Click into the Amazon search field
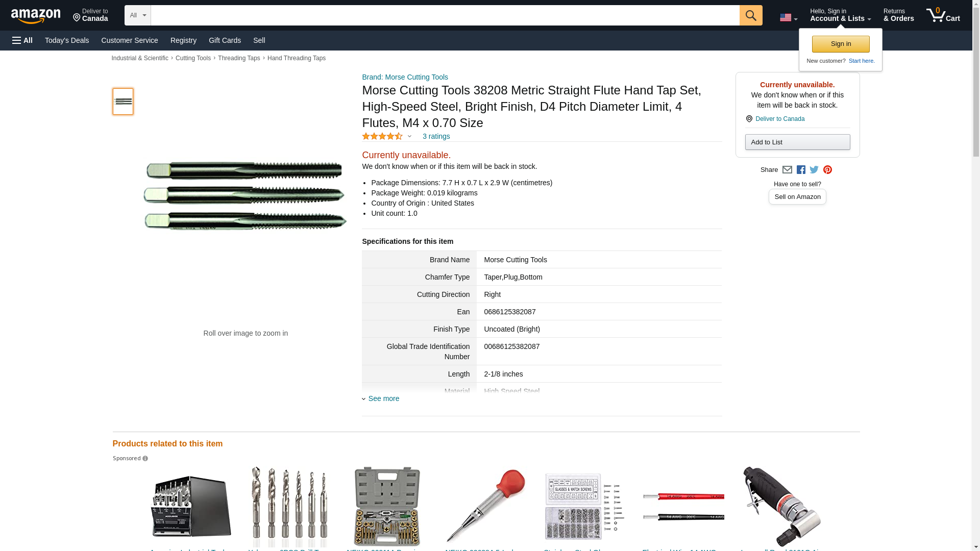Screen dimensions: 980x551 445,15
